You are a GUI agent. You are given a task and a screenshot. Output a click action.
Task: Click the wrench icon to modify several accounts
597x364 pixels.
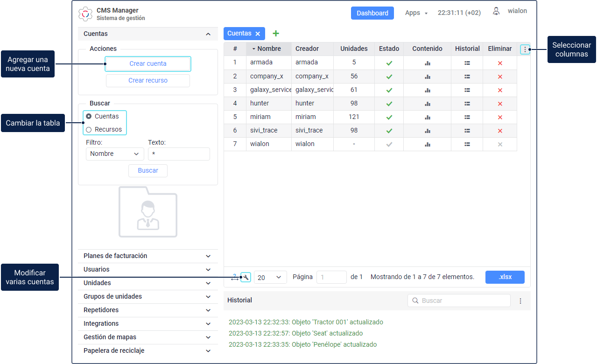click(246, 277)
